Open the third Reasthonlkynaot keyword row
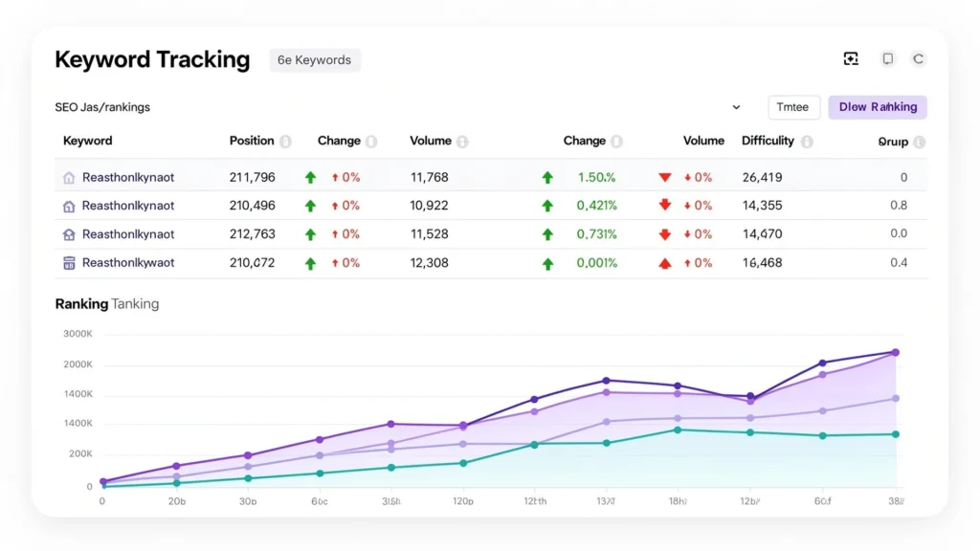Screen dimensions: 980x551 [128, 234]
